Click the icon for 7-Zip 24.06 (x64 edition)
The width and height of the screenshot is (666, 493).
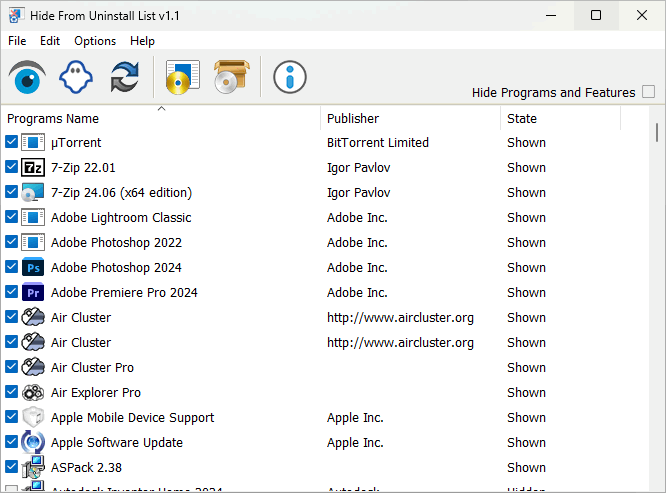[x=33, y=192]
